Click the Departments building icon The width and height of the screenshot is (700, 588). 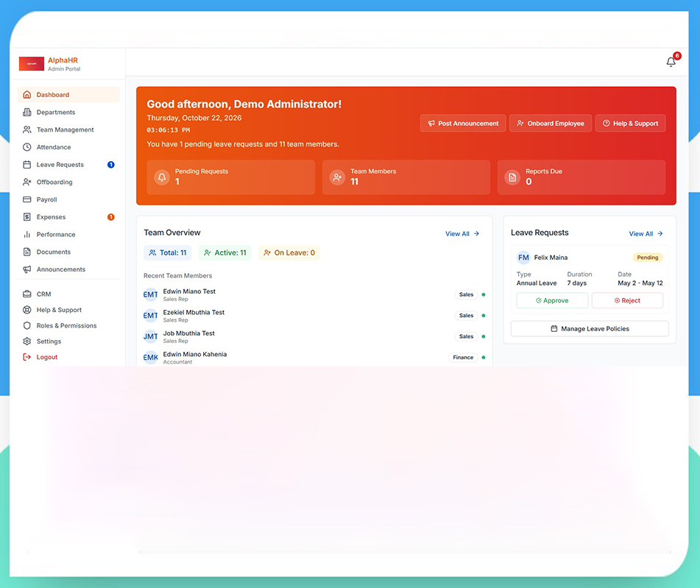click(x=26, y=112)
